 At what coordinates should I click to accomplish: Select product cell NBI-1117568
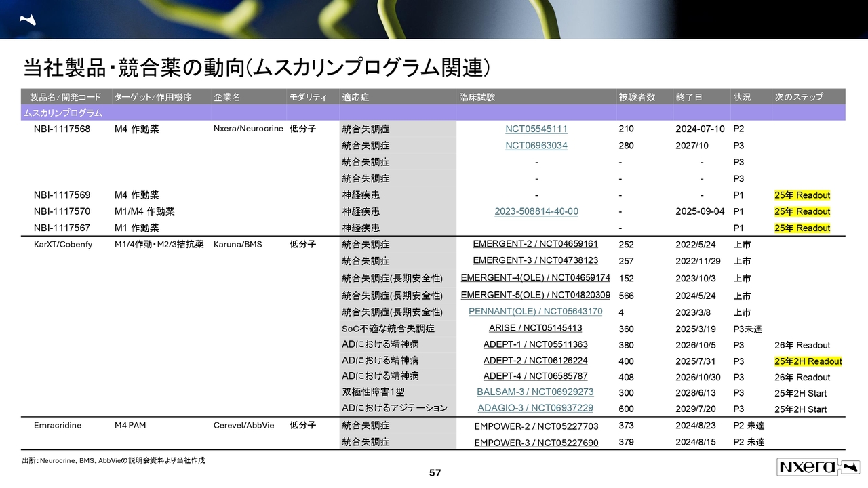(62, 129)
